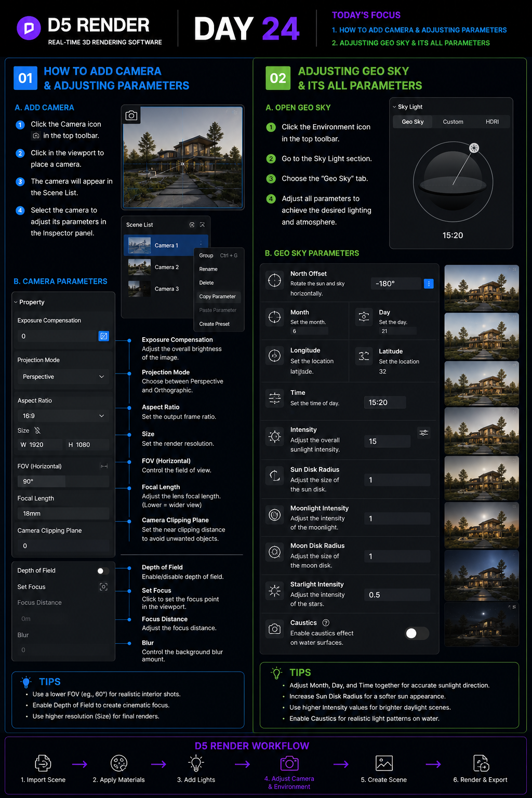The image size is (532, 798).
Task: Open the Camera 1 more-options dots
Action: 201,244
